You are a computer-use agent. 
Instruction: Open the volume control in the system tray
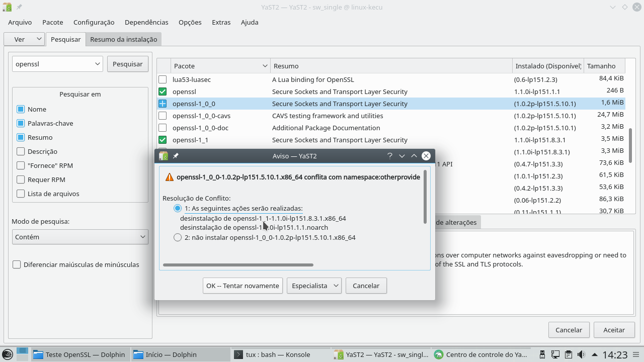pos(581,354)
